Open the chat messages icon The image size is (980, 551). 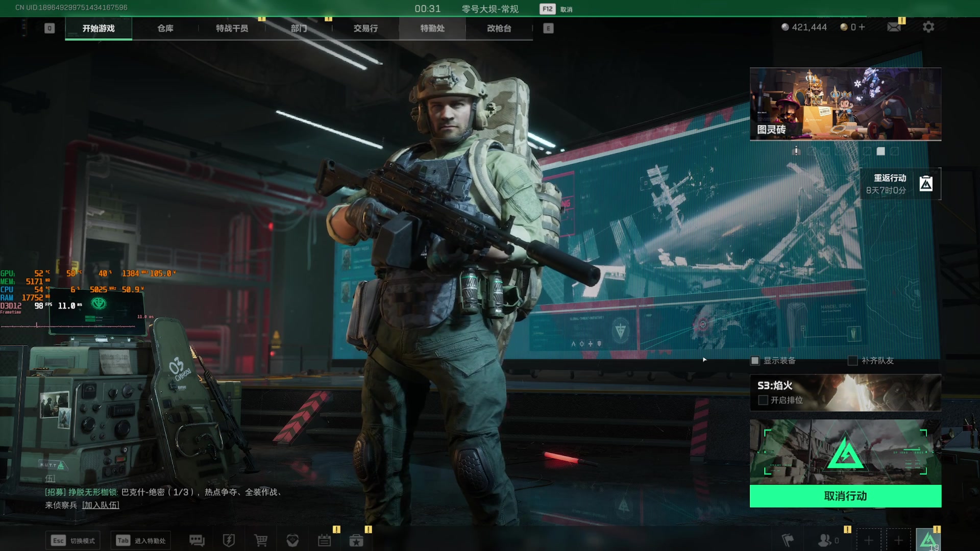click(x=197, y=540)
